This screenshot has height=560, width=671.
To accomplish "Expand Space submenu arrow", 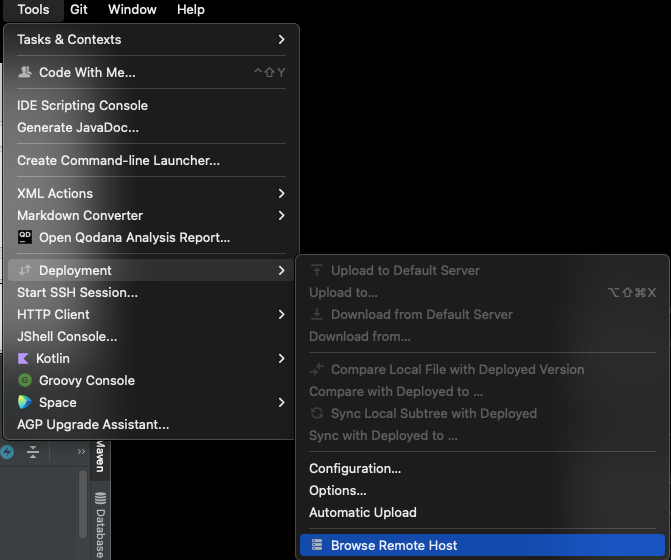I will point(281,403).
